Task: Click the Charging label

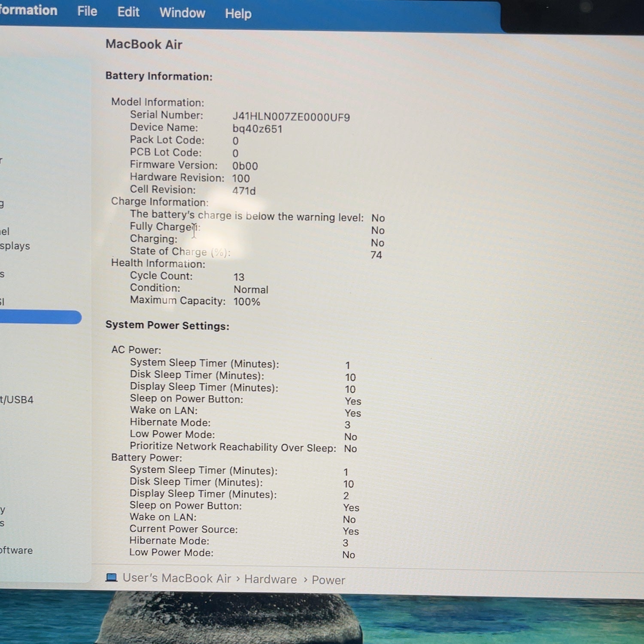Action: 154,239
